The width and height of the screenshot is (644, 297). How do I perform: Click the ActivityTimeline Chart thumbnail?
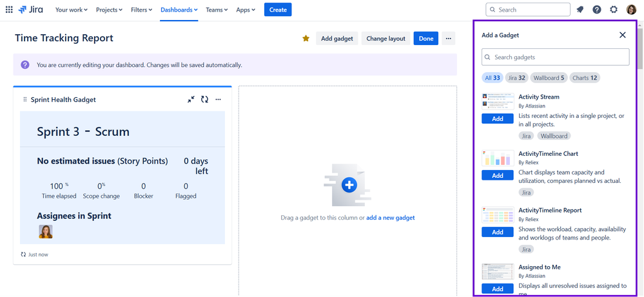point(498,158)
